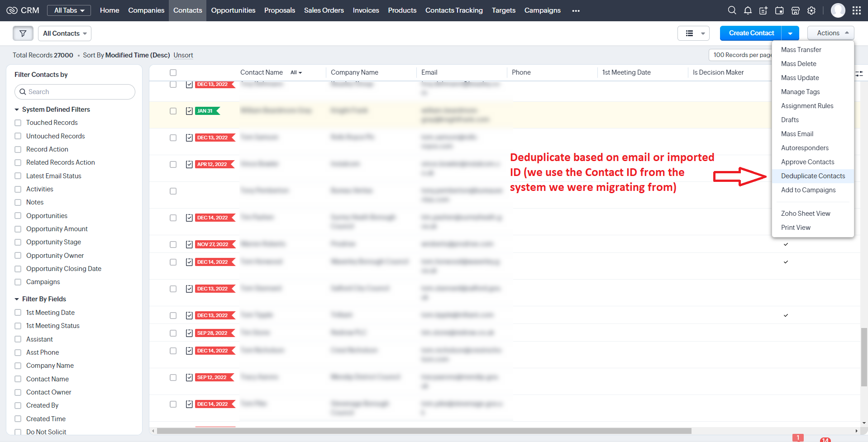Expand the Create Contact dropdown arrow

[x=790, y=33]
